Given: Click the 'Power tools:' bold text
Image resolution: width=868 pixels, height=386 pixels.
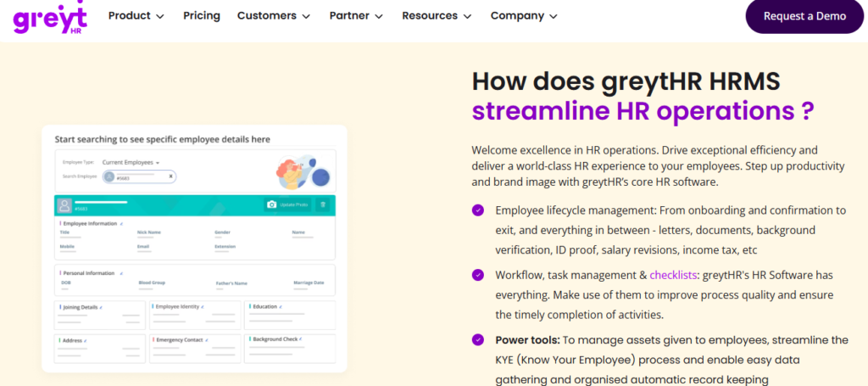Looking at the screenshot, I should tap(528, 340).
